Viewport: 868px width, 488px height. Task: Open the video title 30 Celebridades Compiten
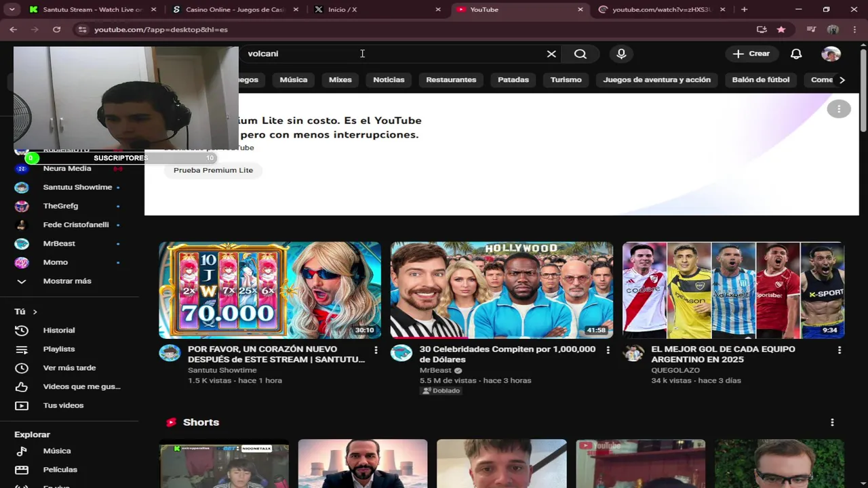(x=507, y=354)
